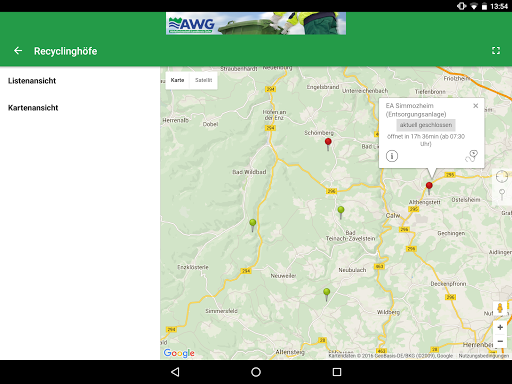The height and width of the screenshot is (384, 512).
Task: Toggle fullscreen map with the top-right icon
Action: point(496,51)
